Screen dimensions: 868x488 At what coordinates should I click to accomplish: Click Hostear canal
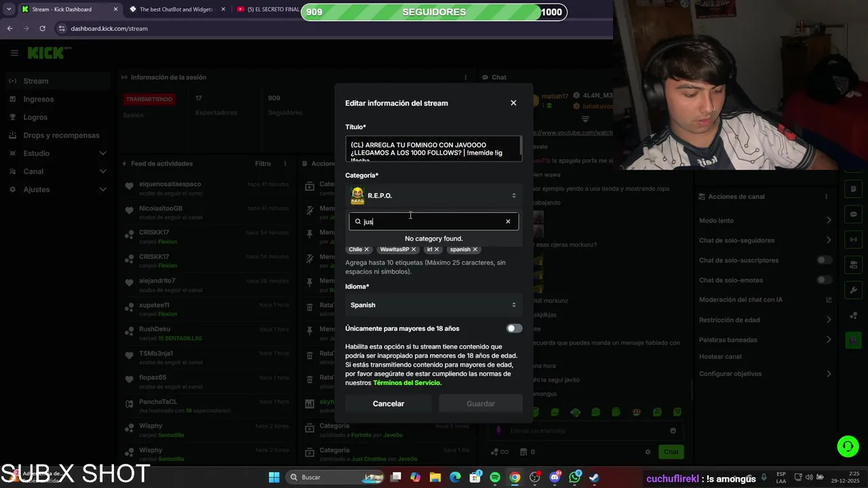(720, 357)
